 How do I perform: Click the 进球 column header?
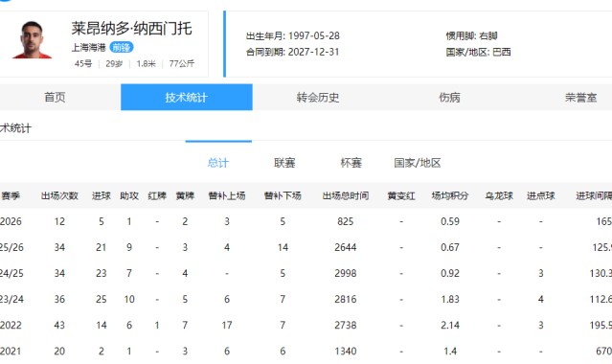click(102, 195)
